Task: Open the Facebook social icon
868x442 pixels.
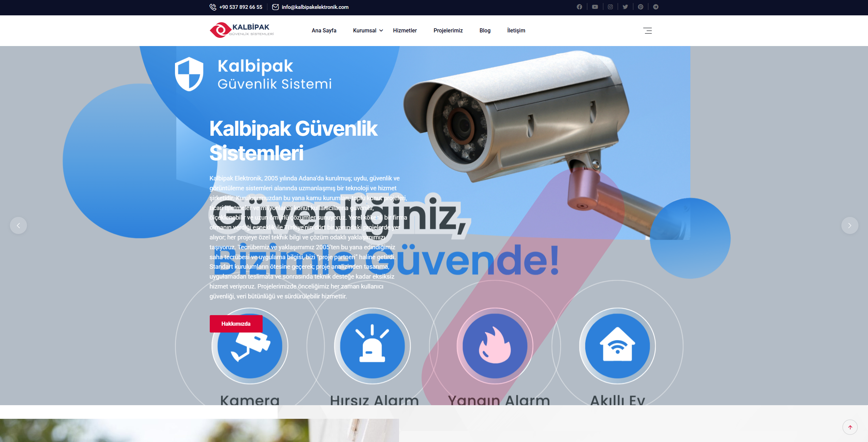Action: (x=579, y=7)
